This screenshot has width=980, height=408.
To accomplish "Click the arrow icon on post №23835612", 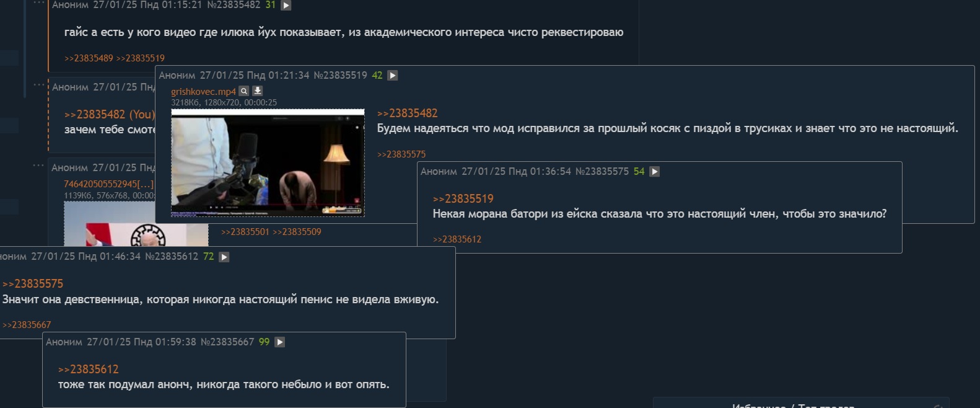I will (x=224, y=257).
